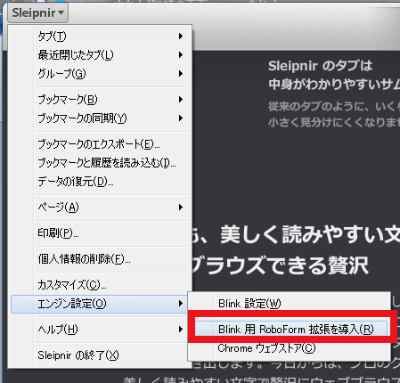Screen dimensions: 400x383
Task: Click the arrow beside ヘルプ(H)
Action: 180,329
